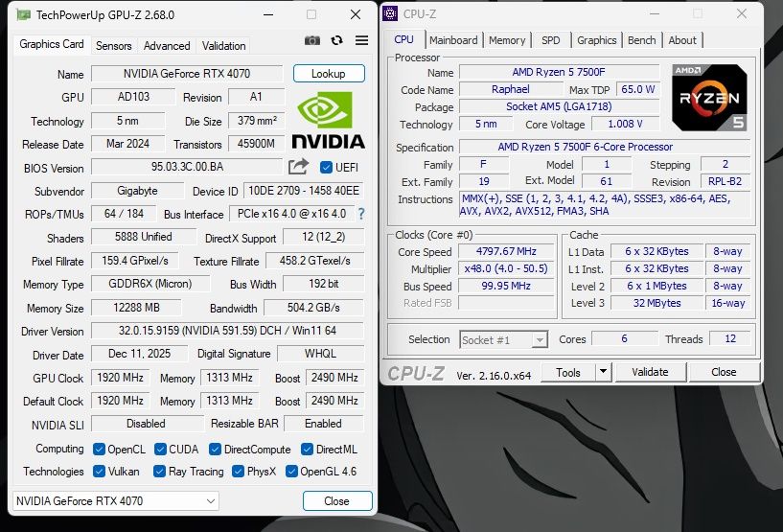Open the Mainboard tab in CPU-Z

tap(453, 40)
